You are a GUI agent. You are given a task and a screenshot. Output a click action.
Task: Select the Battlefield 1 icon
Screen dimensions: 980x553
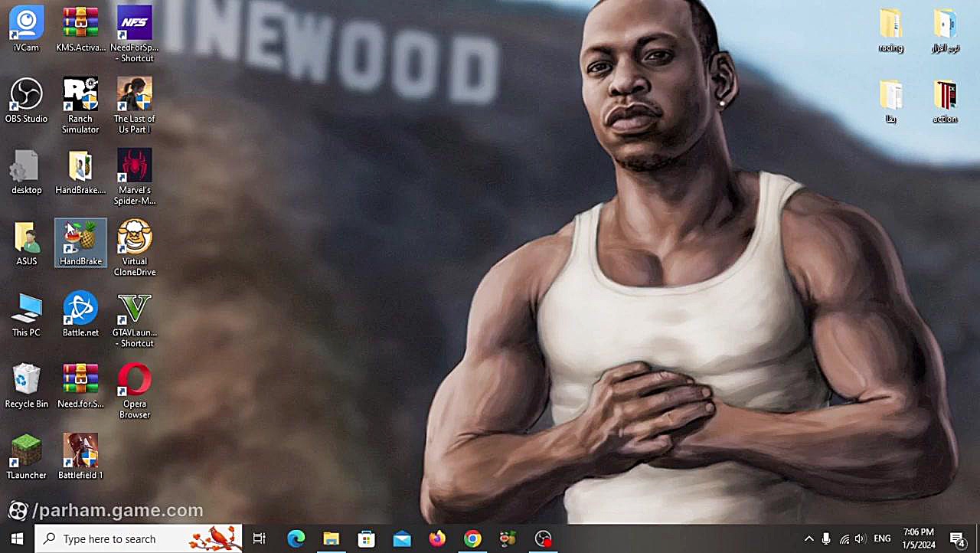coord(80,456)
